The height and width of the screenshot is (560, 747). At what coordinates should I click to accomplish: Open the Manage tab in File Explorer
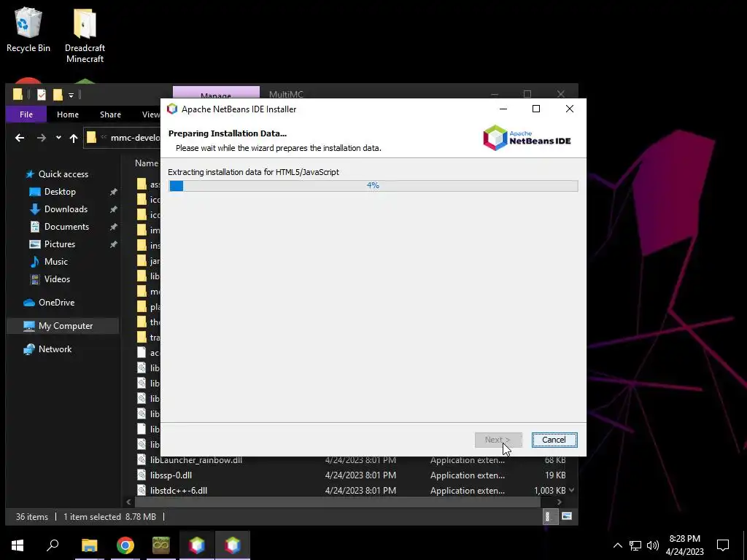click(x=216, y=93)
